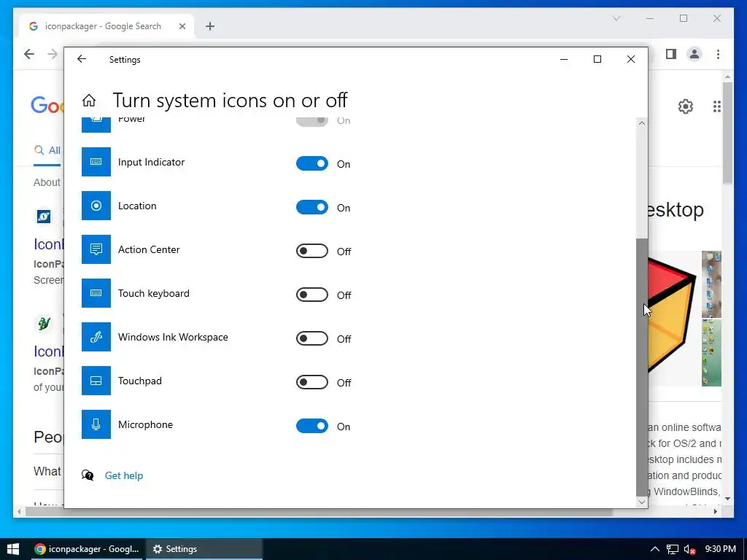Click the Microphone icon tile
Viewport: 747px width, 560px height.
tap(96, 424)
